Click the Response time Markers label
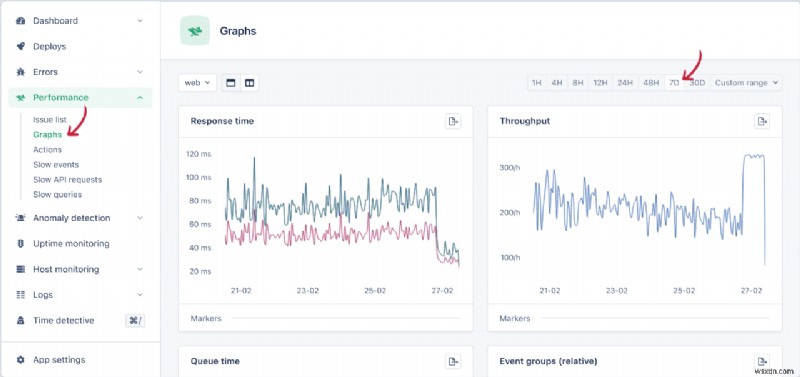 click(206, 318)
